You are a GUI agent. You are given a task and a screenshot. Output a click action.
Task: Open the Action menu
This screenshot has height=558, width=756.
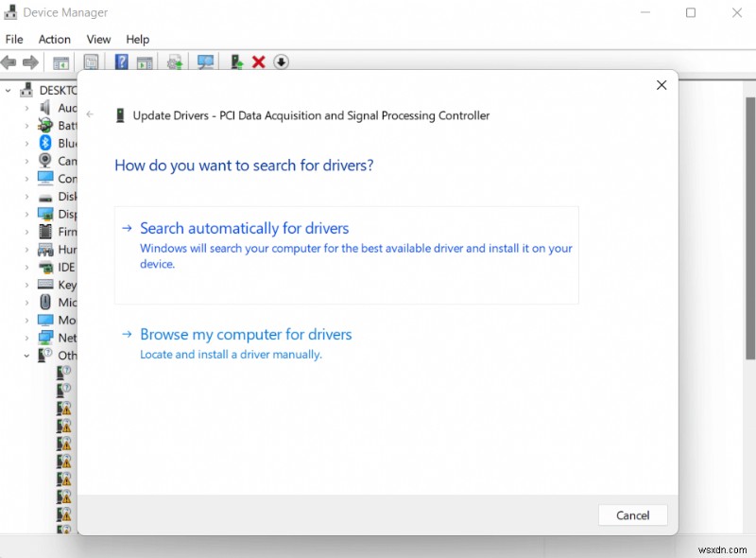(x=54, y=39)
